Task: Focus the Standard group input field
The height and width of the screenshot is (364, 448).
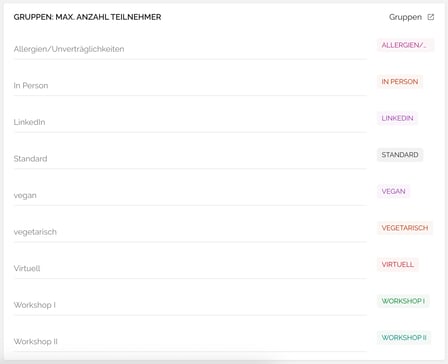Action: pyautogui.click(x=190, y=159)
